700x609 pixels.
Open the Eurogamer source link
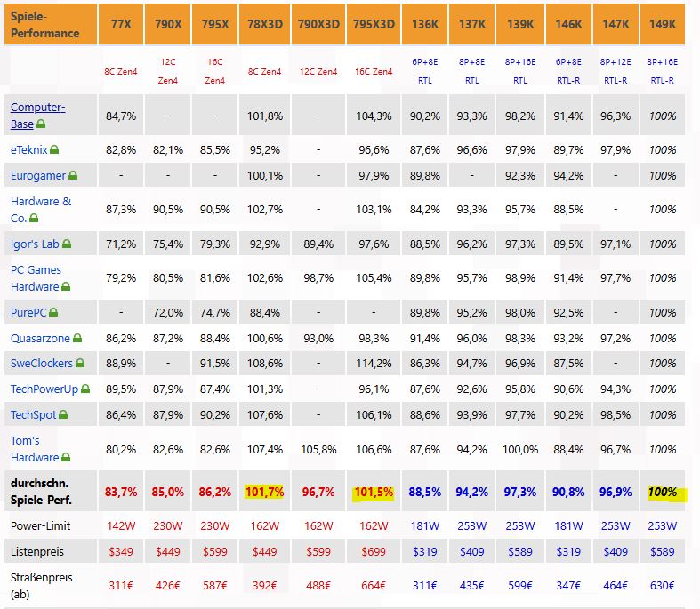38,176
